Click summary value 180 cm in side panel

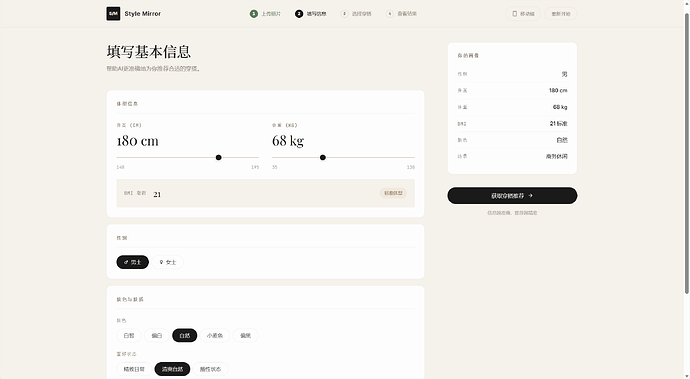[558, 90]
